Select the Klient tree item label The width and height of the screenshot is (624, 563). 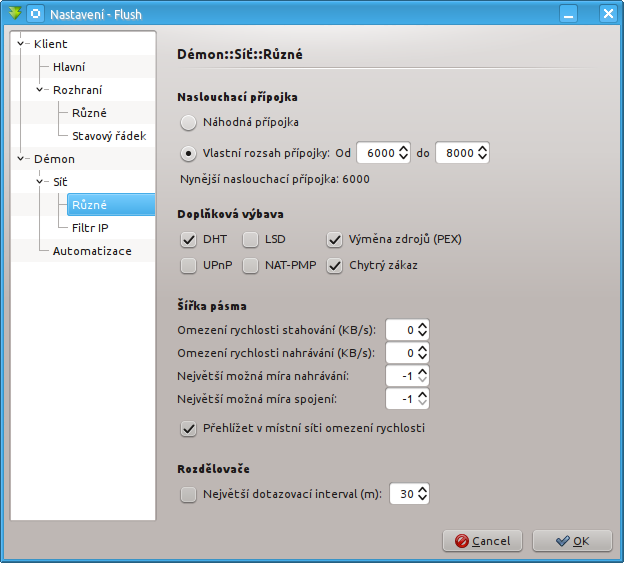(x=51, y=44)
